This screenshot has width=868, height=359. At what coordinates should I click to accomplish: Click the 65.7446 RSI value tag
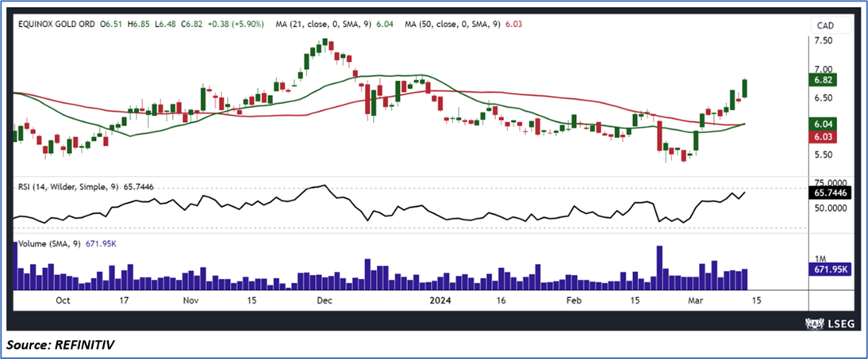(832, 193)
